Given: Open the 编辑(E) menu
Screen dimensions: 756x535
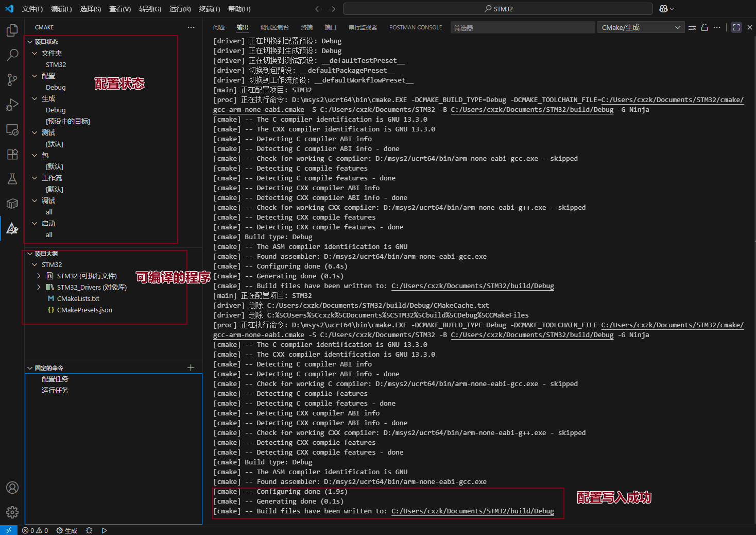Looking at the screenshot, I should coord(61,9).
